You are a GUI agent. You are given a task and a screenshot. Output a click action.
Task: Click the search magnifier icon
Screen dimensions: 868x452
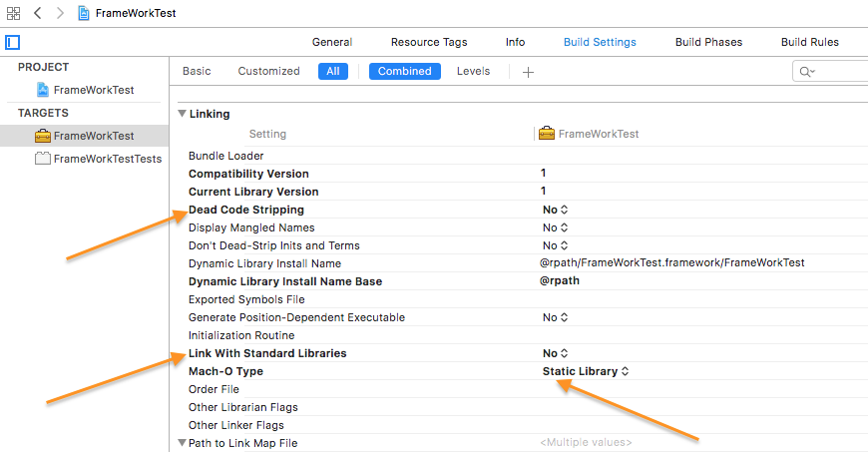coord(806,72)
